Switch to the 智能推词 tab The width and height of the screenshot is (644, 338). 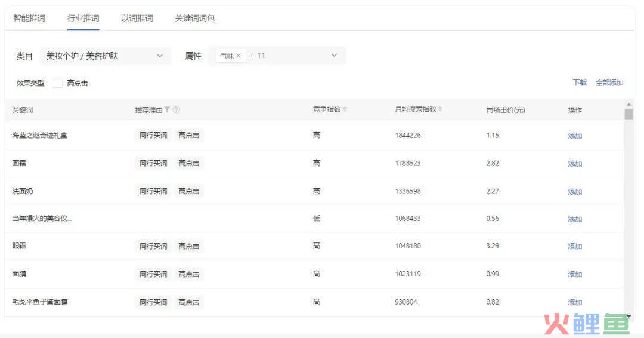coord(29,19)
